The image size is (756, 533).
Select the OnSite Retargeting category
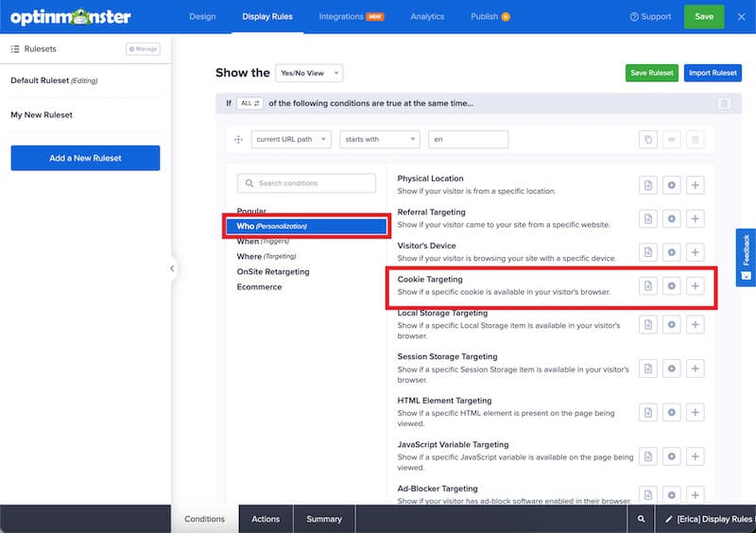tap(273, 272)
